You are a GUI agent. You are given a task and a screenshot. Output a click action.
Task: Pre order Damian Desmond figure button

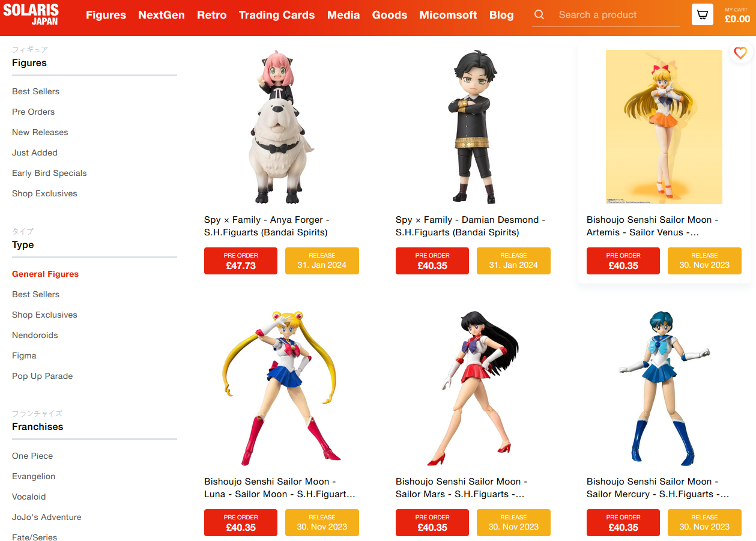[x=432, y=261]
